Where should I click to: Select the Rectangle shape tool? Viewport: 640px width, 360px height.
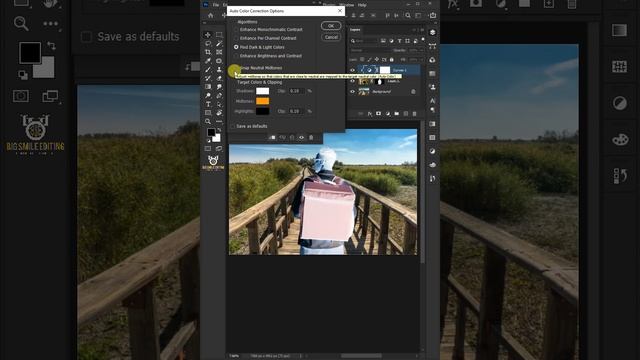(208, 113)
